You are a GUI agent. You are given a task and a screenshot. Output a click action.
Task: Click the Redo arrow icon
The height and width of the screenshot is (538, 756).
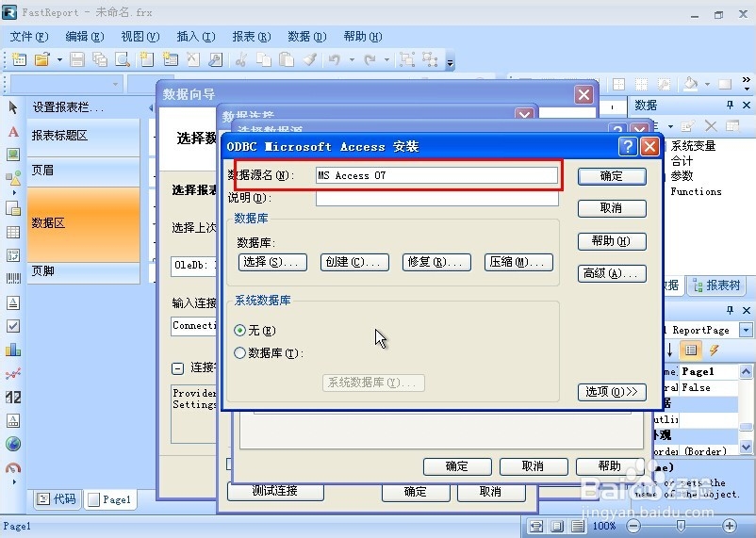(x=370, y=59)
